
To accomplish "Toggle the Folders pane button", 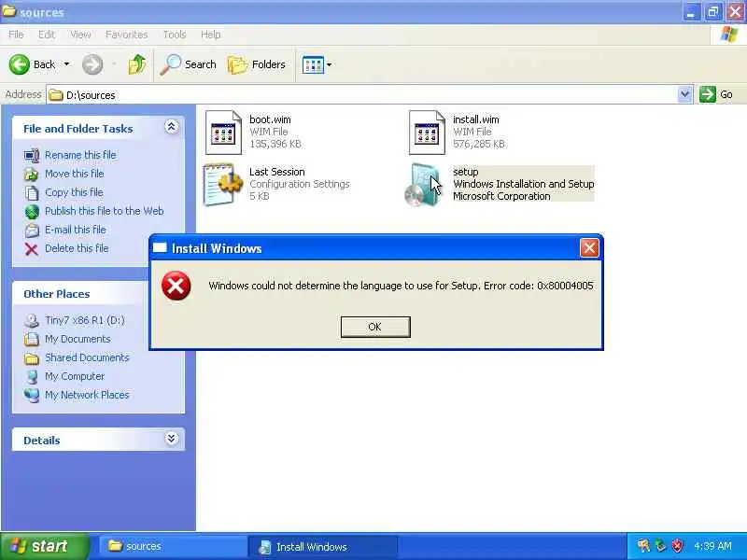I will pos(257,64).
